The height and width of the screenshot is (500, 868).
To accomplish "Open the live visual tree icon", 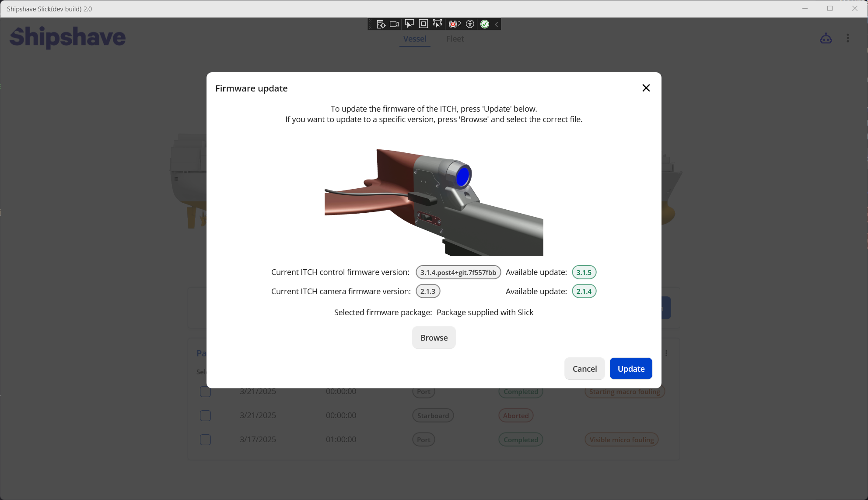I will click(x=381, y=24).
